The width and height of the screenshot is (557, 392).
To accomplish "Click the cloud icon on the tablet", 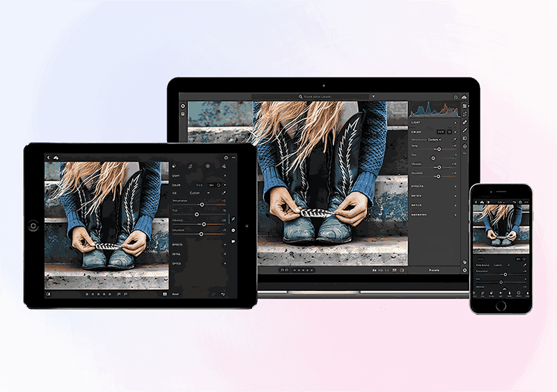I will (x=56, y=157).
